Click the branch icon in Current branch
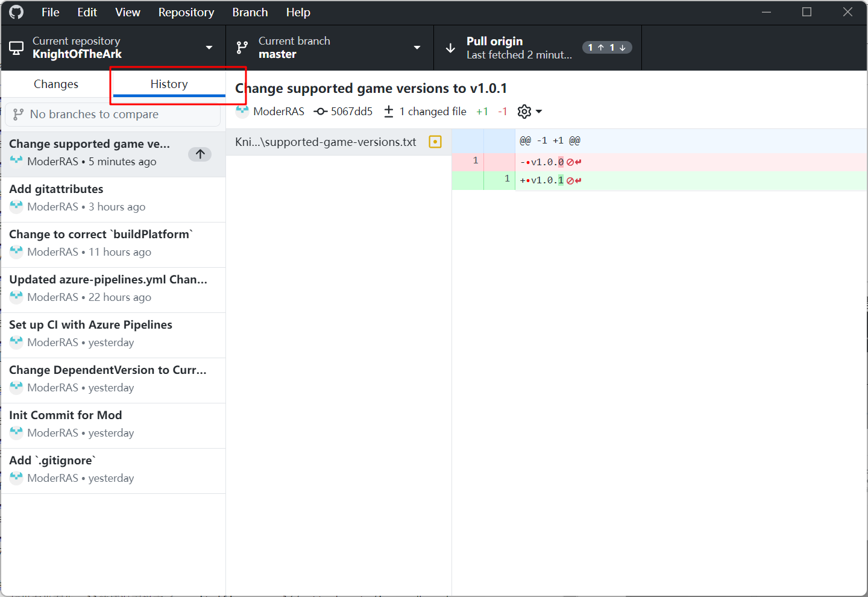This screenshot has height=597, width=868. 242,48
